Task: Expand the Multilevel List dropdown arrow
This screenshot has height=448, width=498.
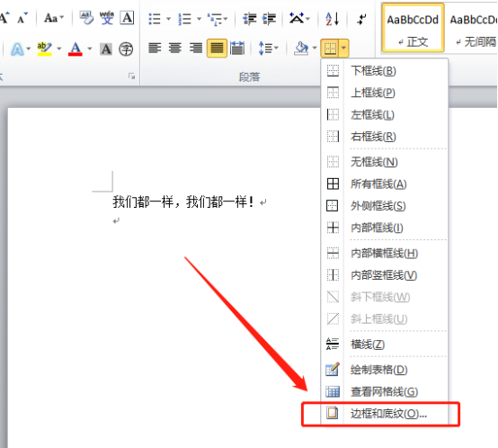Action: 226,19
